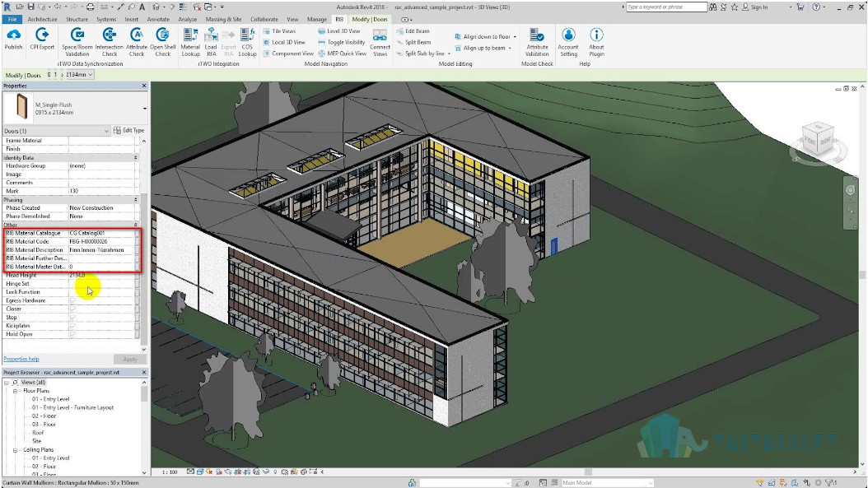Open the 2134mm options bar dropdown
Viewport: 868px width, 488px height.
[79, 75]
